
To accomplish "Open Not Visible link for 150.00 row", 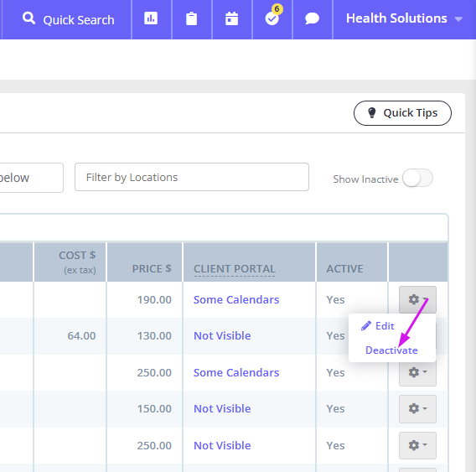I will [x=222, y=409].
